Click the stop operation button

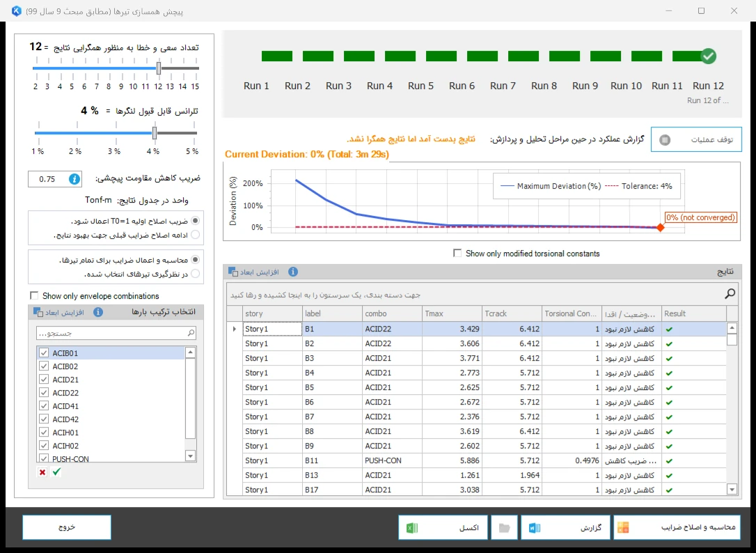(x=696, y=139)
